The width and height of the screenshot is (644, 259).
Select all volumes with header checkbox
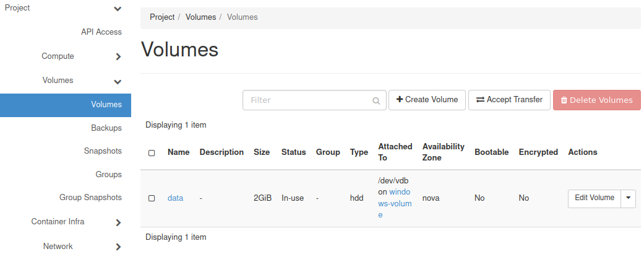pyautogui.click(x=152, y=152)
